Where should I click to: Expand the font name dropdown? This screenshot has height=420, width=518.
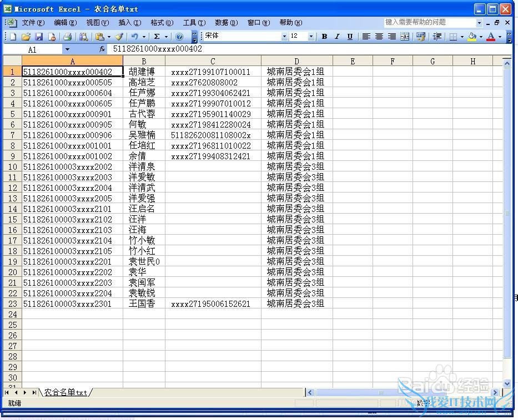click(284, 37)
